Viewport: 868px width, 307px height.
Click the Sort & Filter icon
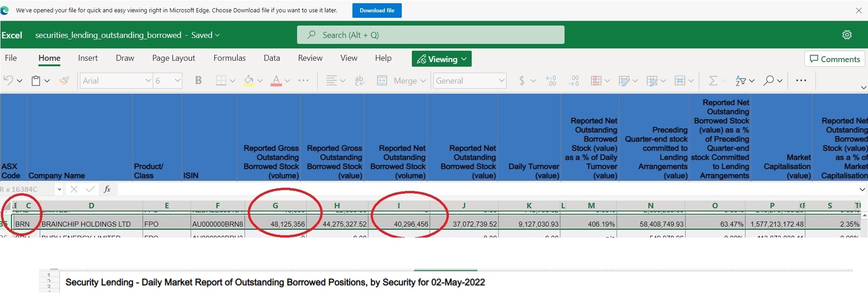click(x=740, y=81)
